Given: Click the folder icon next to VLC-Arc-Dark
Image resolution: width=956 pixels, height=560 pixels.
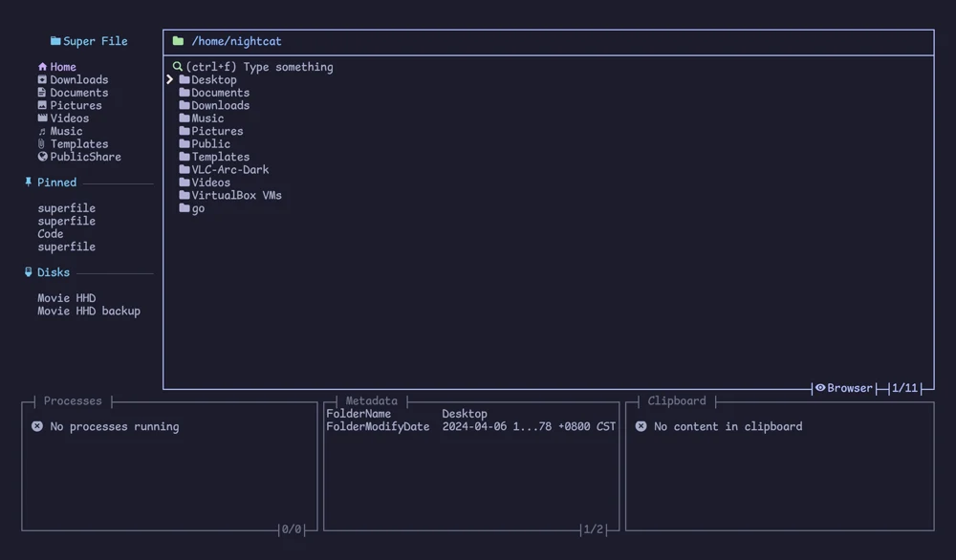Looking at the screenshot, I should click(185, 169).
